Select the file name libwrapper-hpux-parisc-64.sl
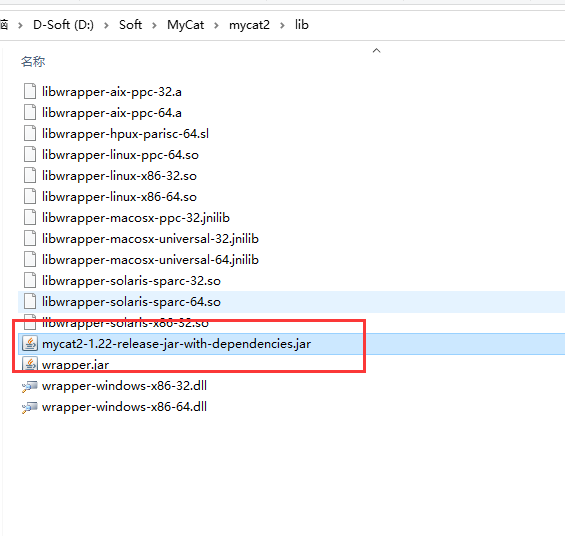This screenshot has height=536, width=565. pos(125,134)
